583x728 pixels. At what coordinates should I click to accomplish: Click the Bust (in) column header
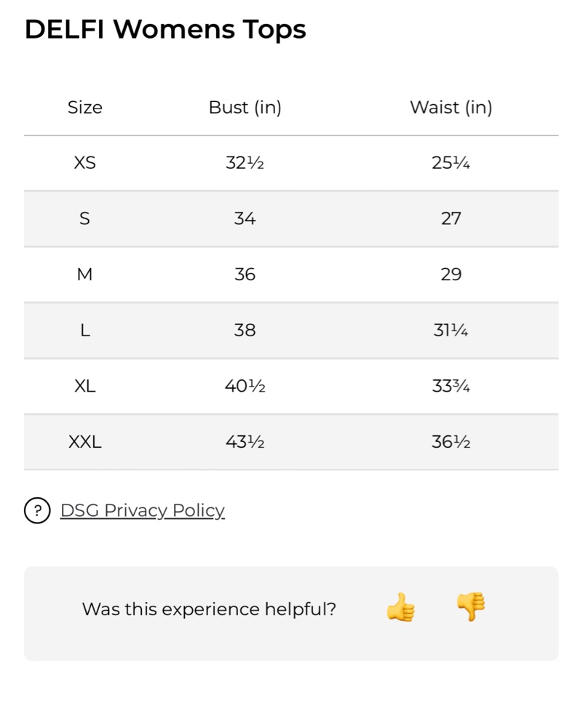coord(245,108)
